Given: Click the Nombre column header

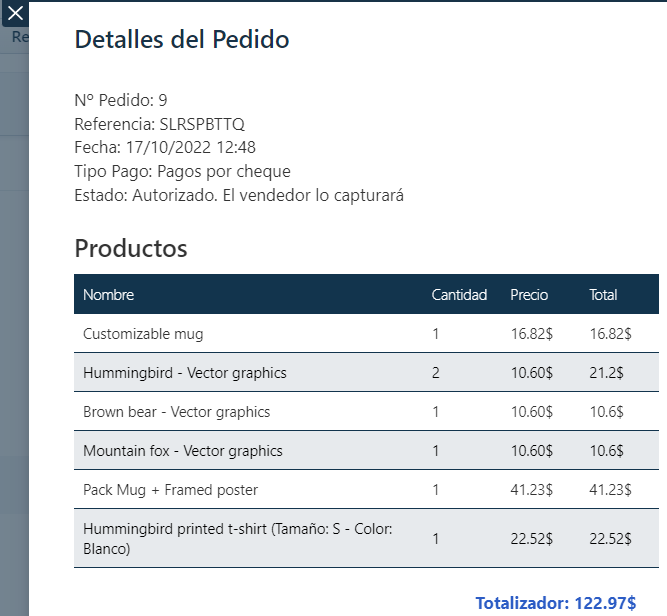Looking at the screenshot, I should pos(108,295).
